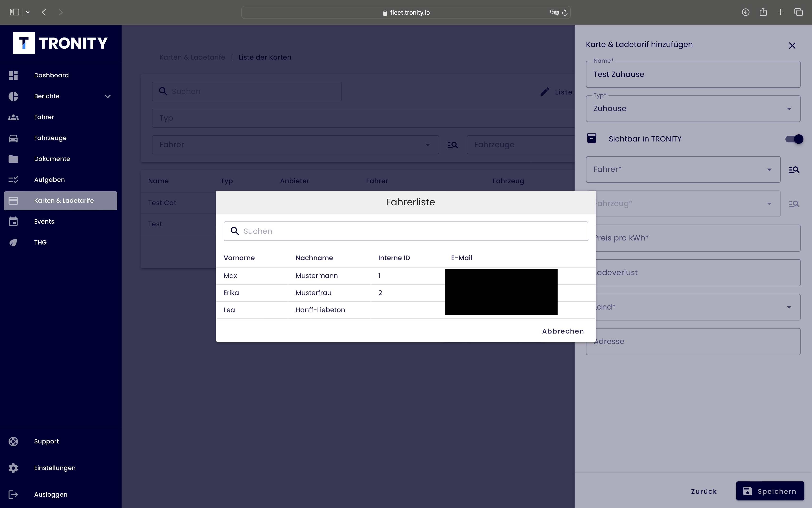Open Support via lifebuoy icon
Image resolution: width=812 pixels, height=508 pixels.
(x=13, y=442)
